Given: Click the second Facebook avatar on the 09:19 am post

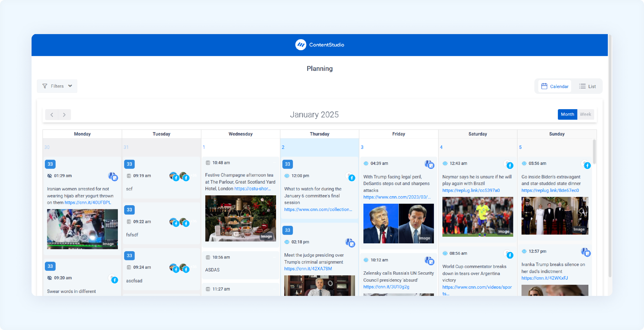Looking at the screenshot, I should 184,176.
